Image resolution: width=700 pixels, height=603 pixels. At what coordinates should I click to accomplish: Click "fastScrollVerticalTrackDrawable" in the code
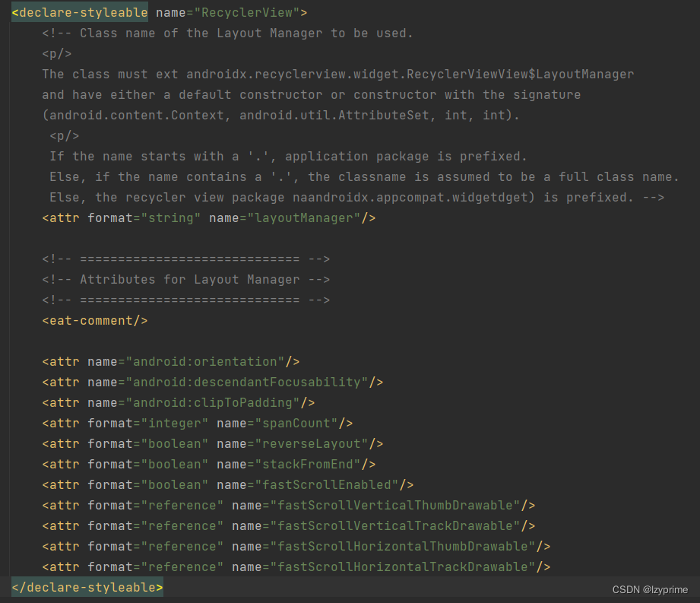pos(398,525)
